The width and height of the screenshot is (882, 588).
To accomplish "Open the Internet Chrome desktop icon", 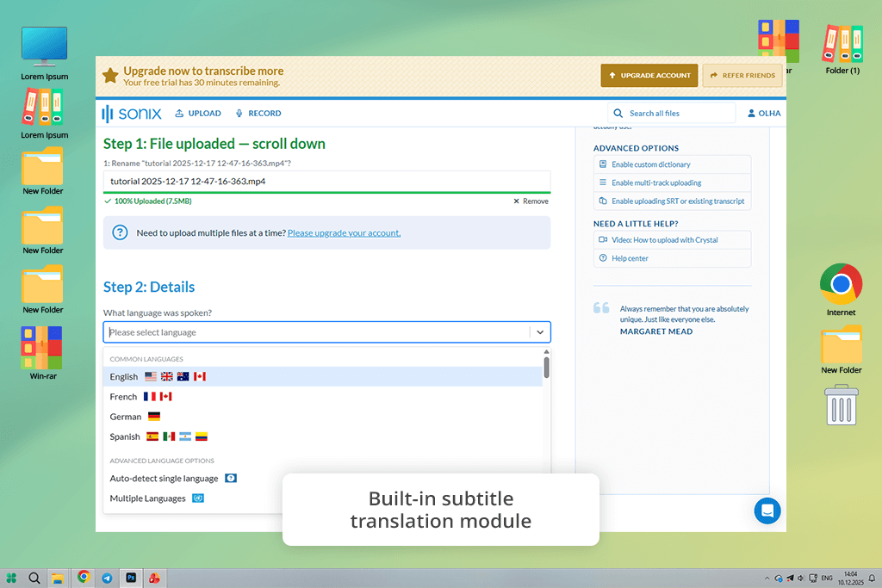I will (x=841, y=290).
